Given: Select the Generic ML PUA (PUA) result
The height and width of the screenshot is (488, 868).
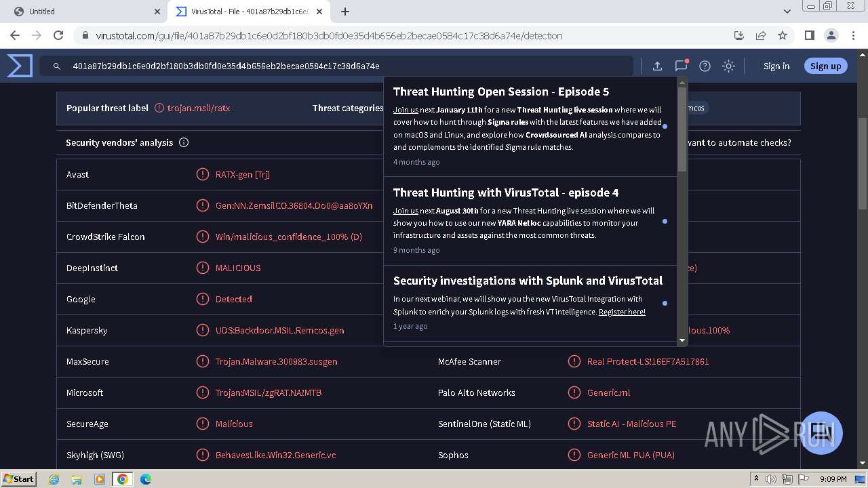Looking at the screenshot, I should tap(631, 455).
